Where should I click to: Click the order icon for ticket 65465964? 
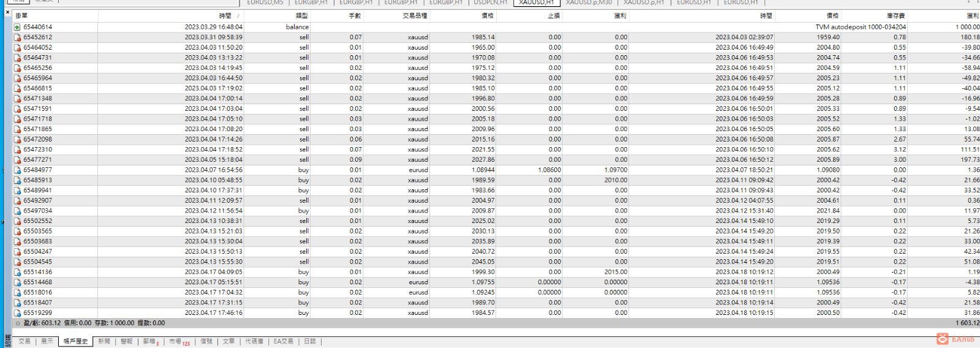pyautogui.click(x=18, y=78)
